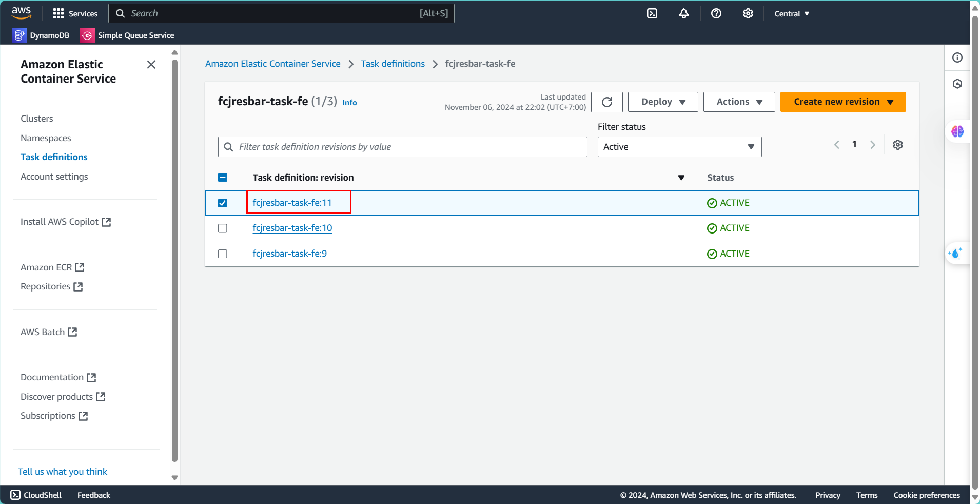Click the search magnifier in filter box
Image resolution: width=980 pixels, height=504 pixels.
coord(229,147)
